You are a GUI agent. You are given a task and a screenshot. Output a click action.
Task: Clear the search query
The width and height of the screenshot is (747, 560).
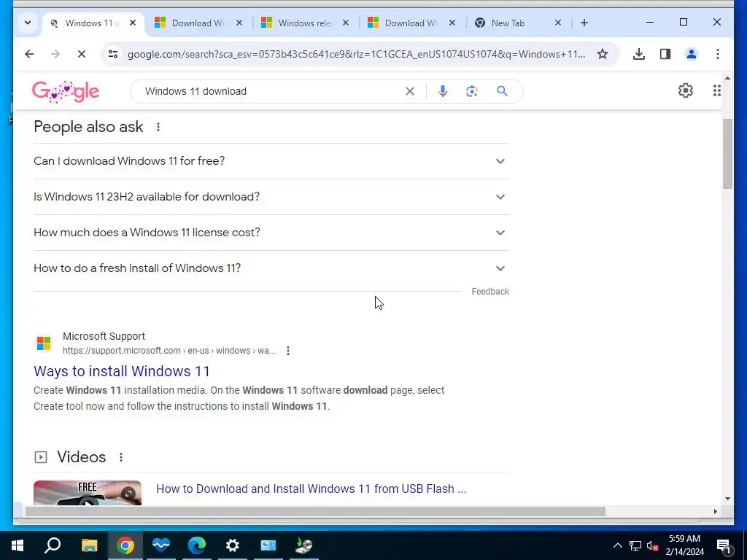point(410,91)
